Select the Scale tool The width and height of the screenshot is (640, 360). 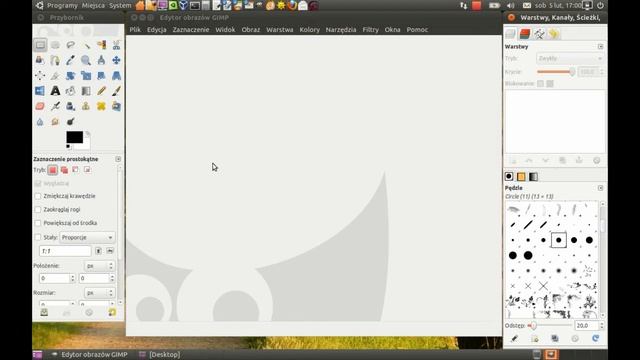(86, 76)
